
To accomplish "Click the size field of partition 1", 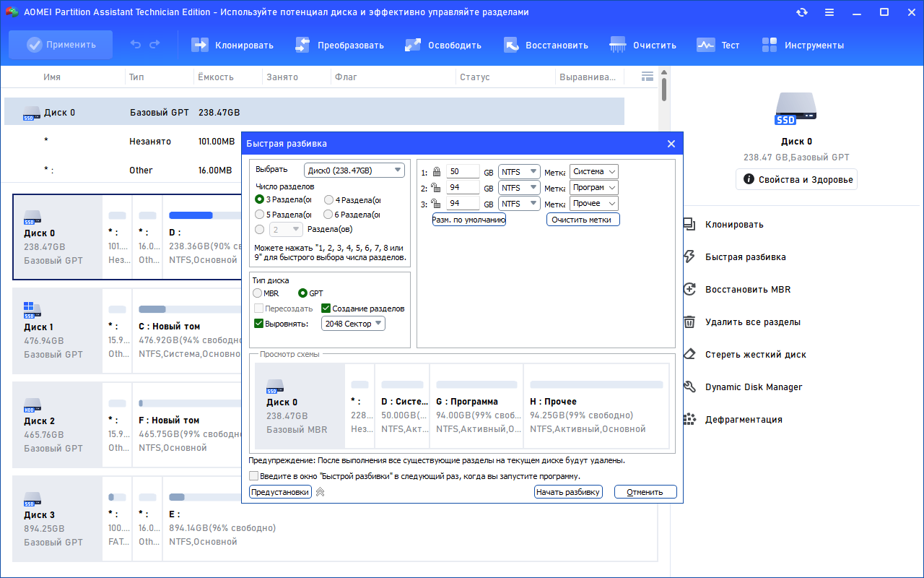I will click(462, 172).
